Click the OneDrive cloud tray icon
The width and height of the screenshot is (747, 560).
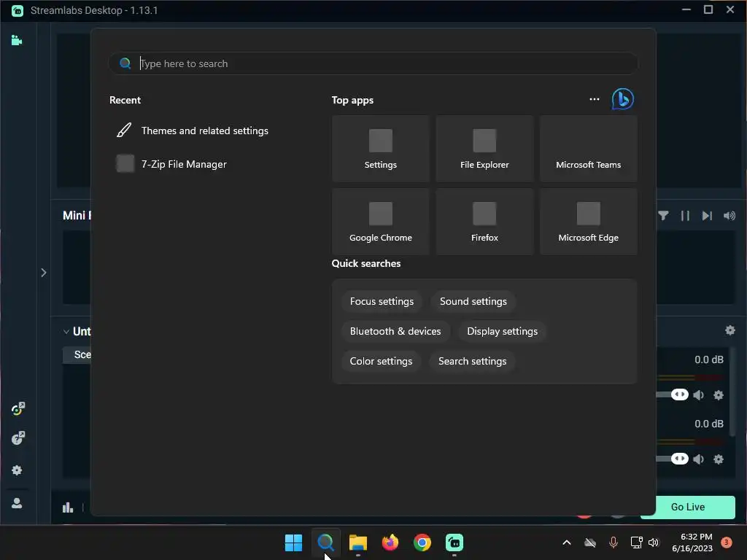(x=590, y=542)
